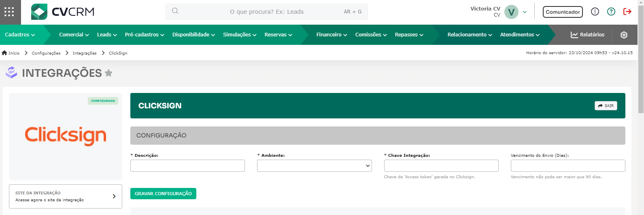This screenshot has height=215, width=644.
Task: Open Relatórios reports
Action: pos(587,35)
